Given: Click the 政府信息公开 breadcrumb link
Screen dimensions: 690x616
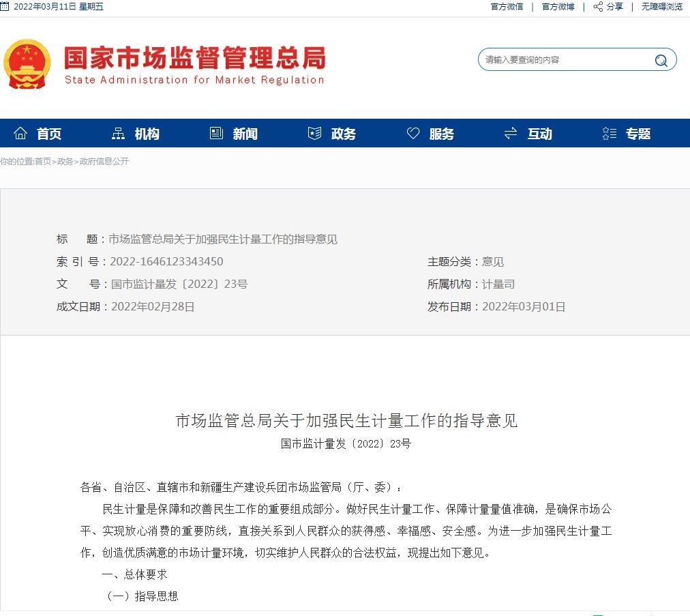Looking at the screenshot, I should (104, 162).
